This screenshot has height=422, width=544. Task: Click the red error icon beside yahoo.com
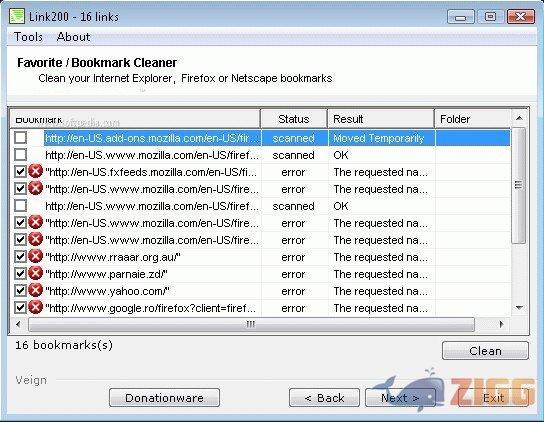pyautogui.click(x=35, y=290)
